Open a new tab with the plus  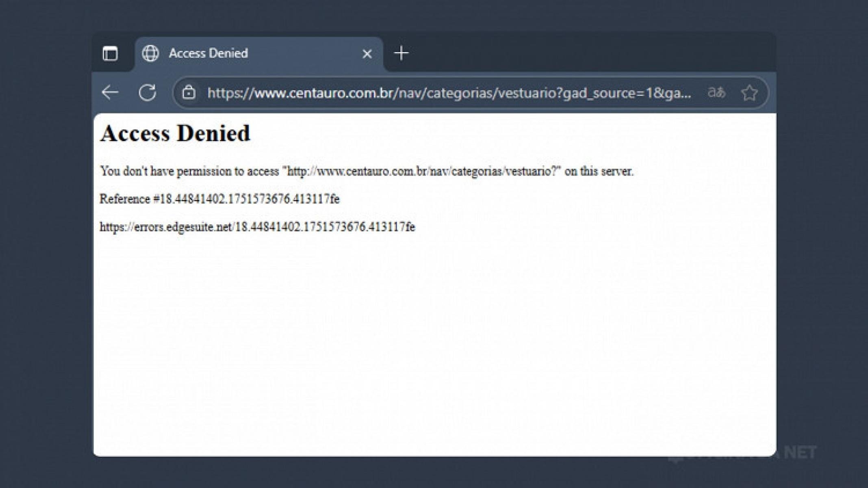pos(401,53)
